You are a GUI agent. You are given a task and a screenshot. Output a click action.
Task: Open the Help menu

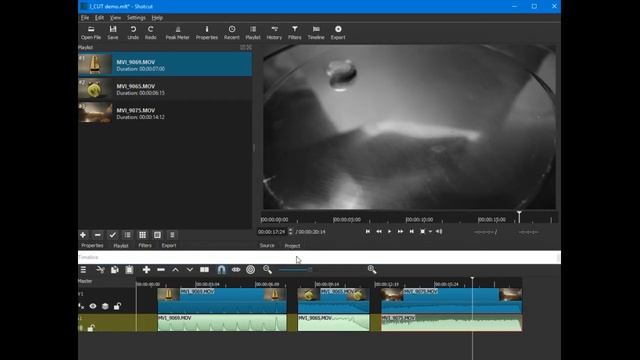pyautogui.click(x=157, y=18)
